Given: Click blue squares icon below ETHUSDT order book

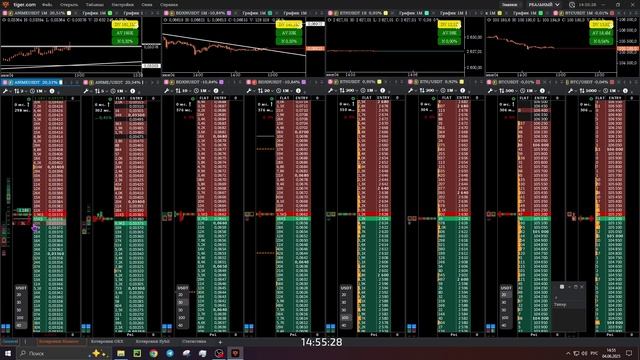Looking at the screenshot, I should pyautogui.click(x=331, y=327).
